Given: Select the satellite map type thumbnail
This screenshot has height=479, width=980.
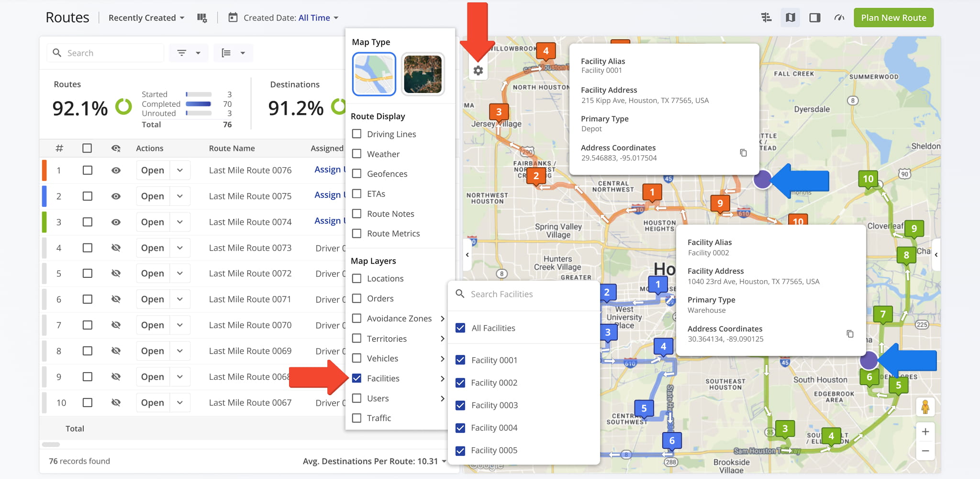Looking at the screenshot, I should (x=423, y=74).
